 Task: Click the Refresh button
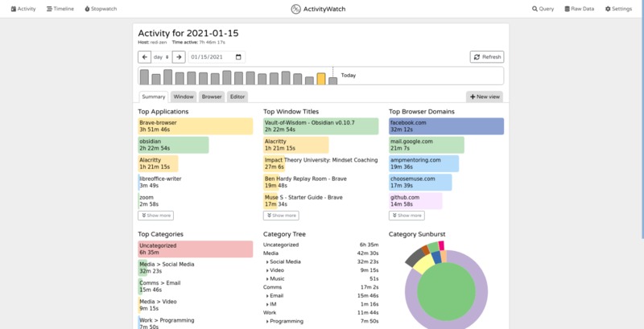click(487, 57)
